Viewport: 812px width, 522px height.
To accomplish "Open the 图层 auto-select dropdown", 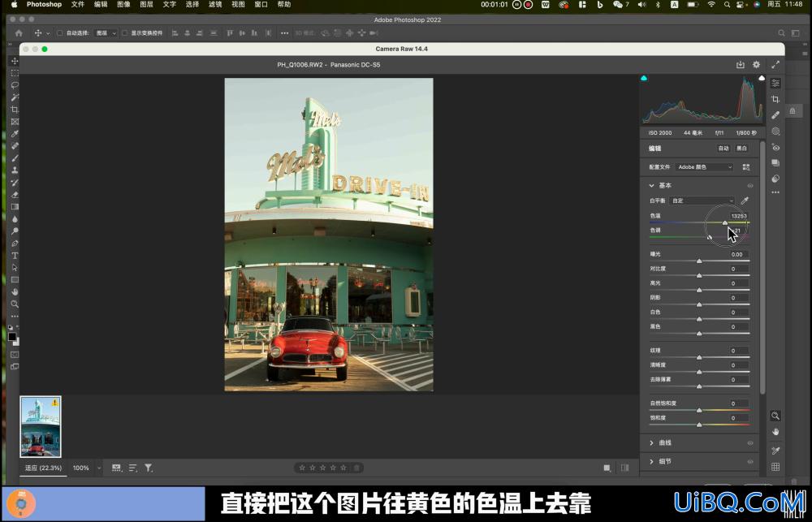I will tap(106, 32).
